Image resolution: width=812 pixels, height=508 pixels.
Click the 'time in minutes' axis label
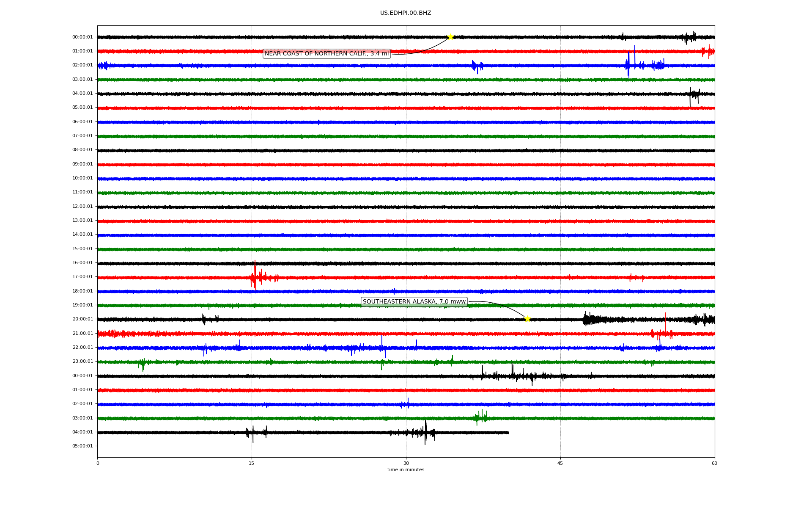click(x=406, y=469)
